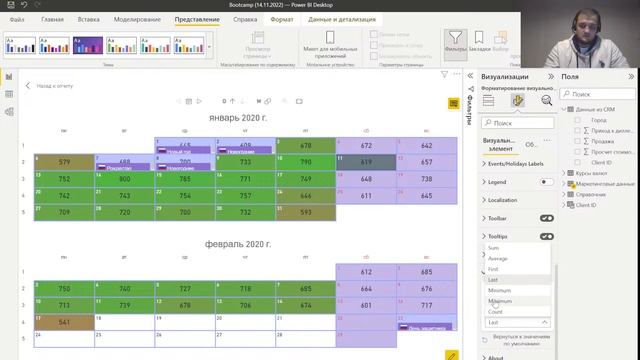Click the up arrow in visual toolbar
The width and height of the screenshot is (640, 360).
point(232,101)
